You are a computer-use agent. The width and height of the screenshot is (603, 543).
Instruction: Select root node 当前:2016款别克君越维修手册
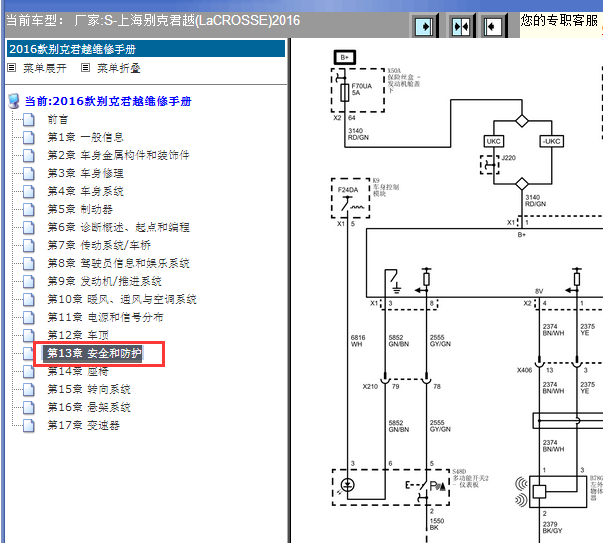[x=108, y=101]
